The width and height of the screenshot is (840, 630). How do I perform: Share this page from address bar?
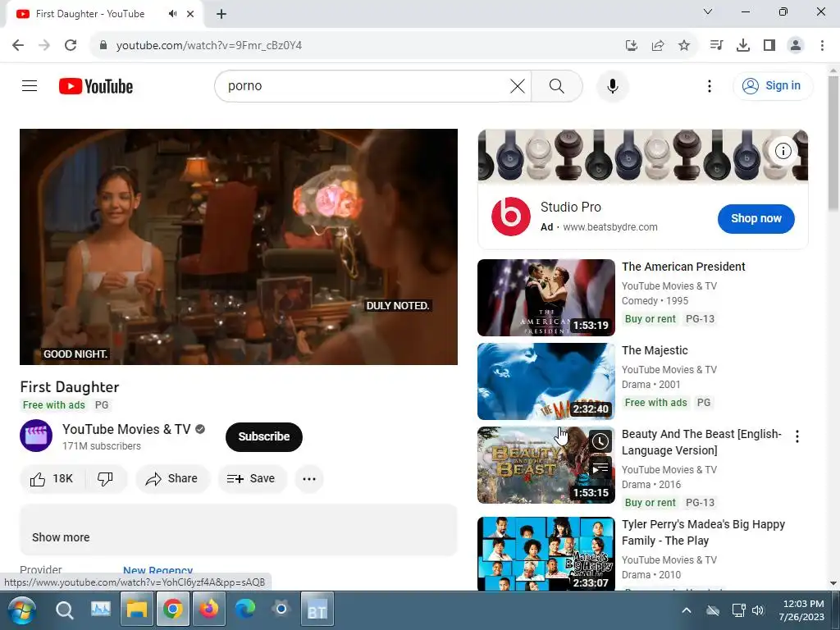[658, 45]
